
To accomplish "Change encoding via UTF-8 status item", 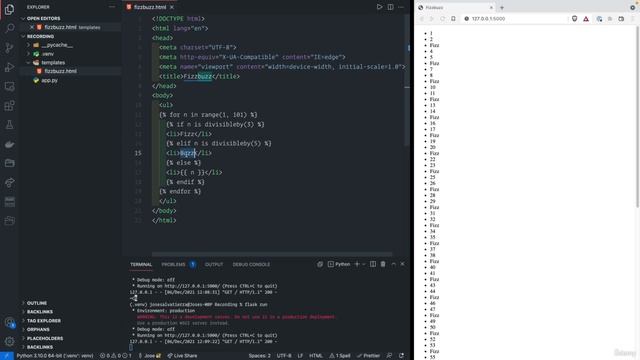I will point(284,356).
